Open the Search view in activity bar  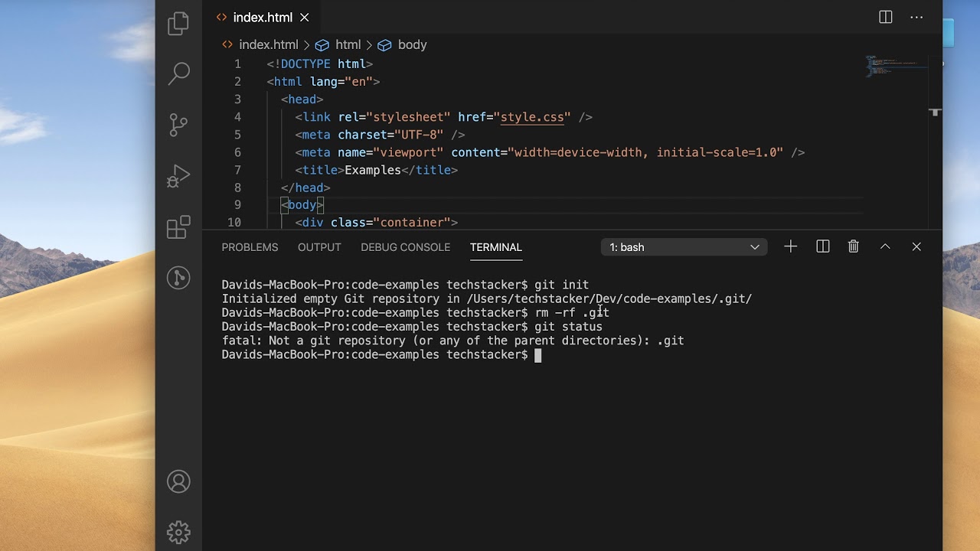[x=178, y=73]
